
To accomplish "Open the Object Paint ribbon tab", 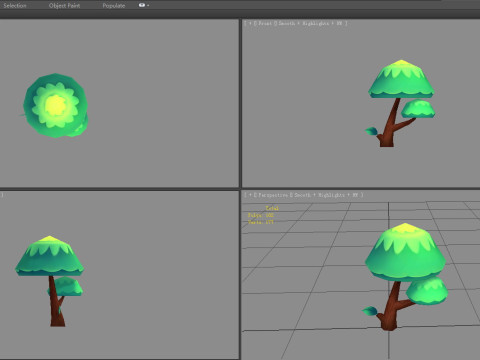I will (x=64, y=6).
